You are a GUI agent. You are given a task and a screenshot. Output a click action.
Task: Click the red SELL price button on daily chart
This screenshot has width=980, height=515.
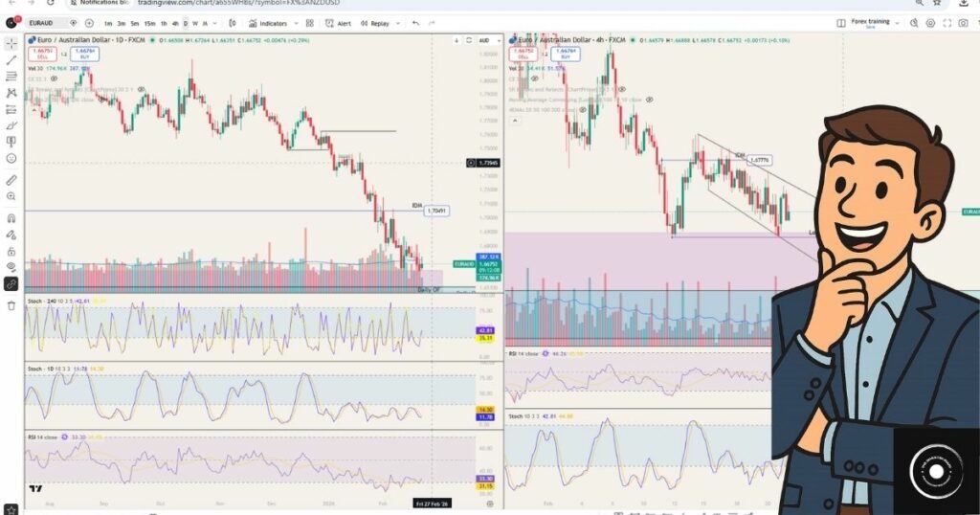(41, 56)
